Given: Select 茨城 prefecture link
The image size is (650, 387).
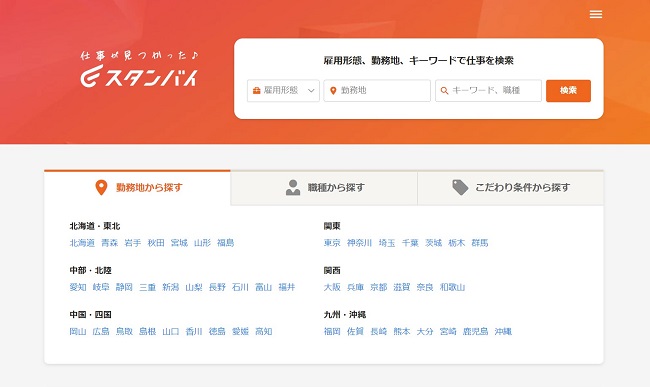Looking at the screenshot, I should (433, 243).
